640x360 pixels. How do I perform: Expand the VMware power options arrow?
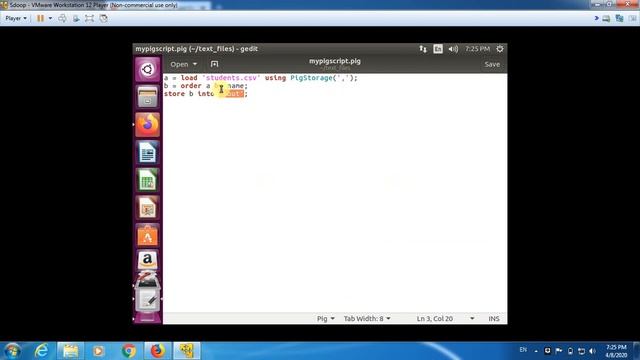coord(50,18)
